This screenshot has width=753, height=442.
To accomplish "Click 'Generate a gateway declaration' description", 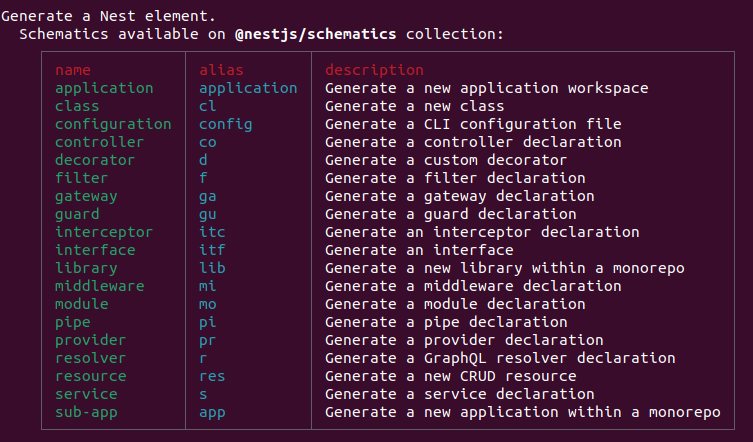I will click(460, 196).
